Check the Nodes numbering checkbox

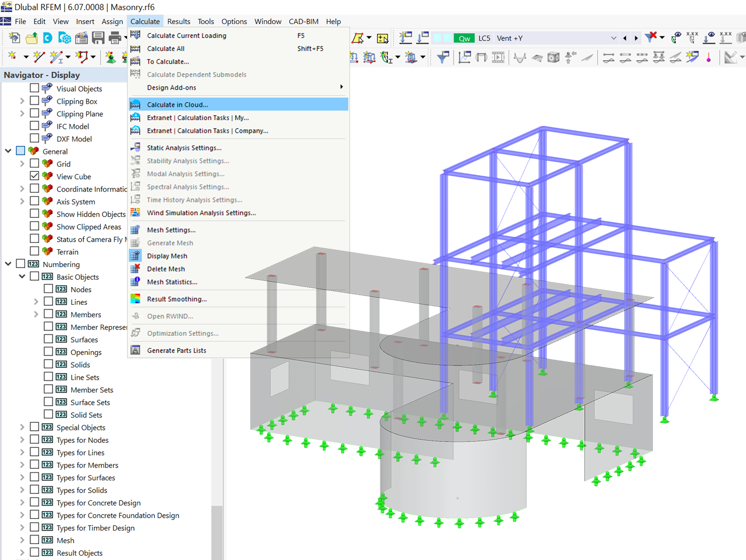pyautogui.click(x=49, y=289)
